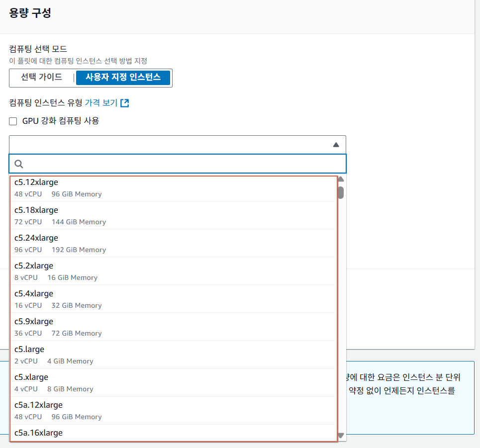Select the 사용자 지정 인스턴스 mode option
Screen dimensions: 480x448
point(123,78)
